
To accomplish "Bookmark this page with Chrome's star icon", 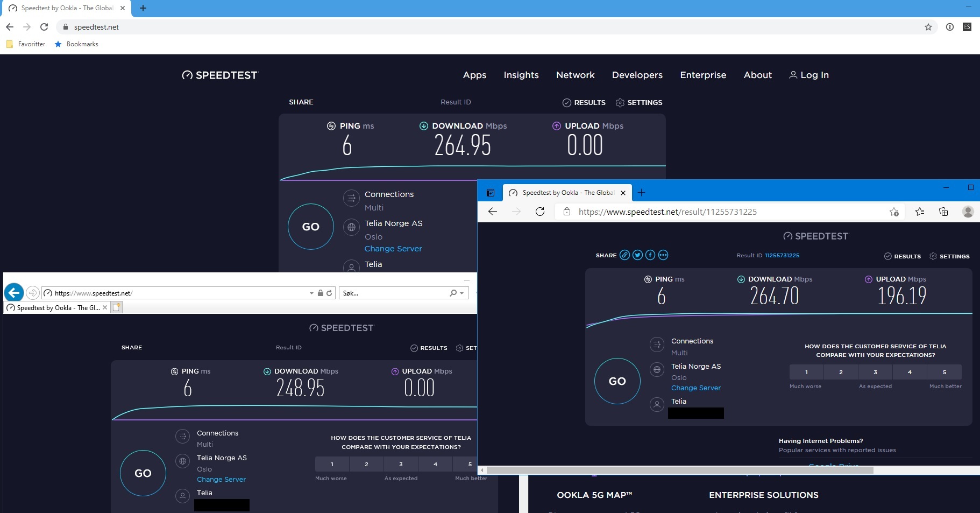I will click(928, 27).
